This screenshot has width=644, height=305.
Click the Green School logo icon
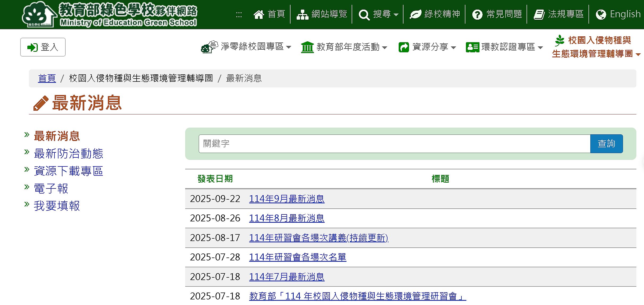(39, 14)
